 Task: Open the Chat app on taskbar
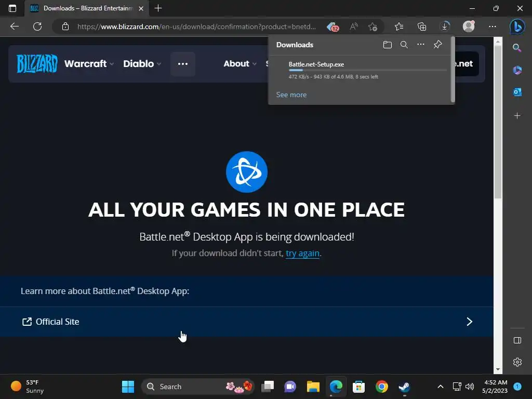point(290,387)
